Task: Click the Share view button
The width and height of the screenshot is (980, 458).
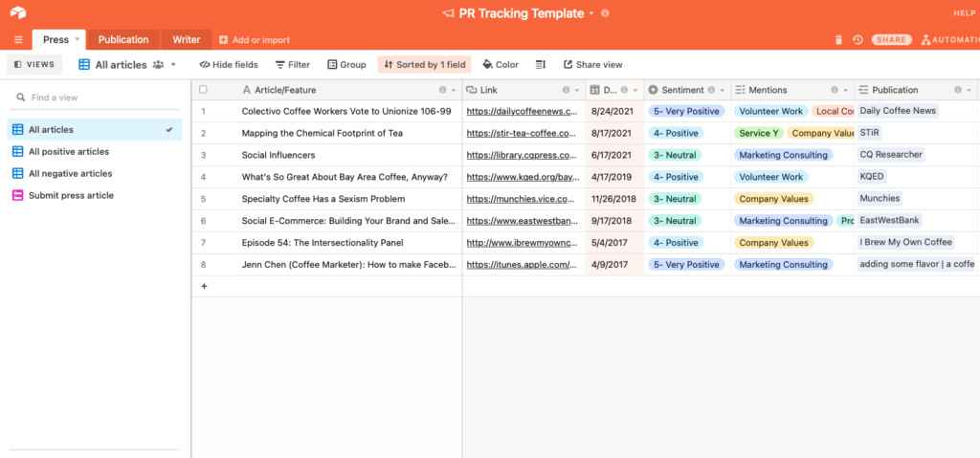Action: click(592, 64)
